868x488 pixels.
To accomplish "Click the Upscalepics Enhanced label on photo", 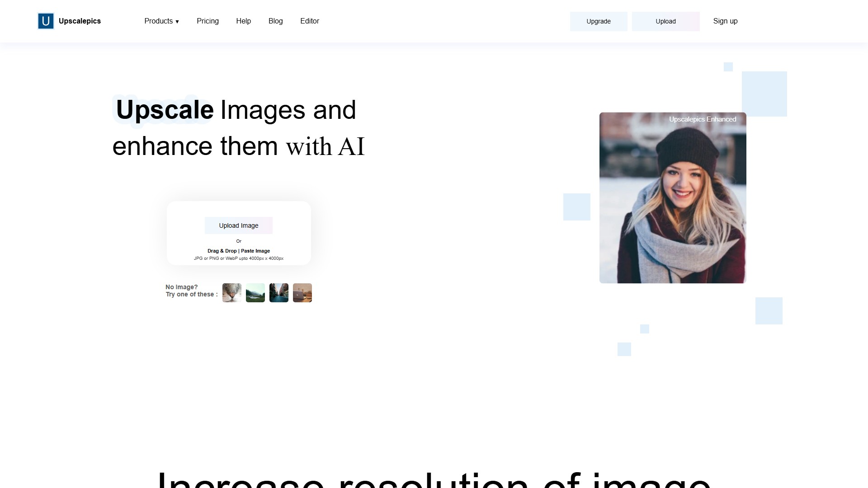I will point(703,119).
